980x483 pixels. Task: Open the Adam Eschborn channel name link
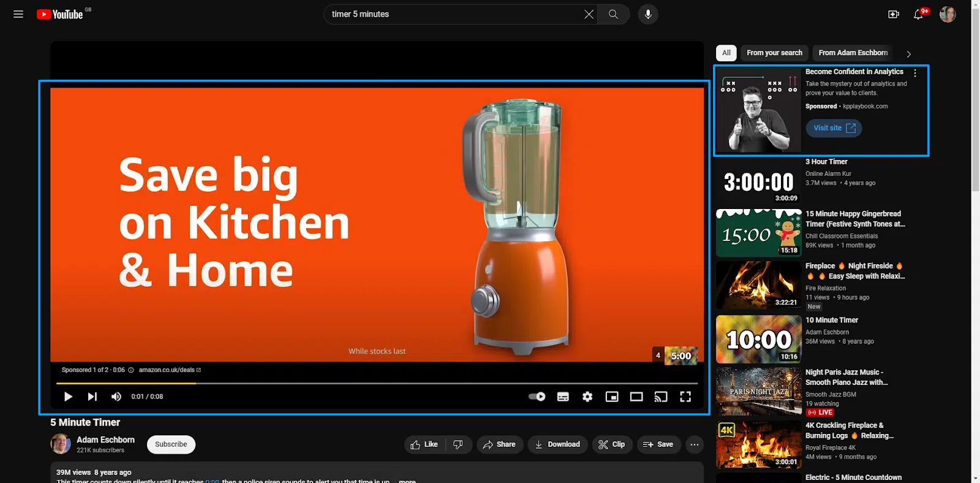(105, 439)
